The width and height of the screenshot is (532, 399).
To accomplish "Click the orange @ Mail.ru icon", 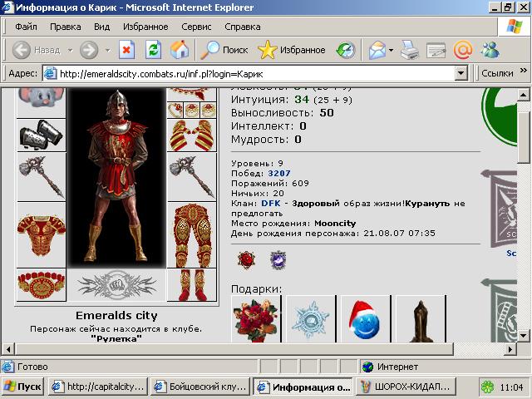I will click(463, 50).
